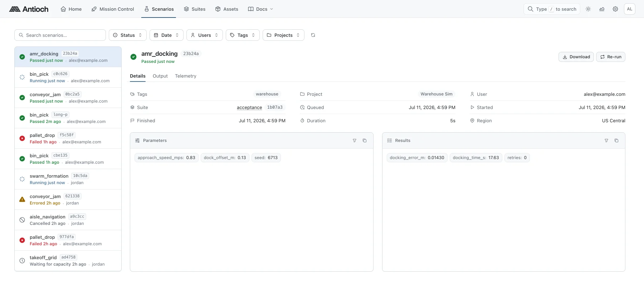This screenshot has height=286, width=644.
Task: Switch to the Telemetry tab
Action: click(185, 76)
